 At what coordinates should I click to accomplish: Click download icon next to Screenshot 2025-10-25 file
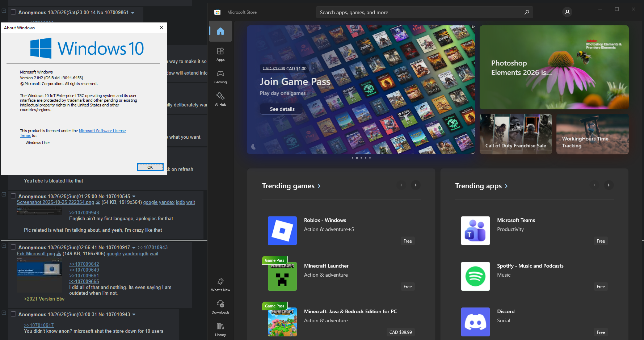tap(98, 202)
